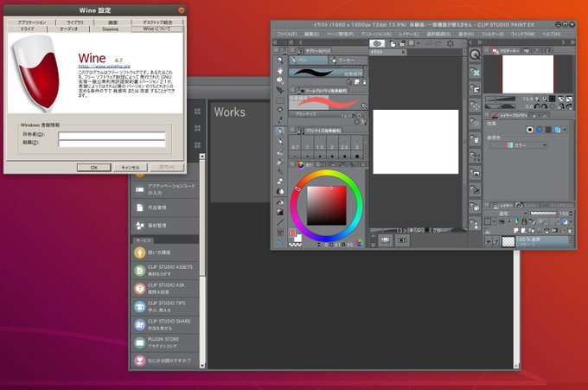This screenshot has height=390, width=588.
Task: Open the winehq.org link in Wine dialog
Action: coord(105,67)
